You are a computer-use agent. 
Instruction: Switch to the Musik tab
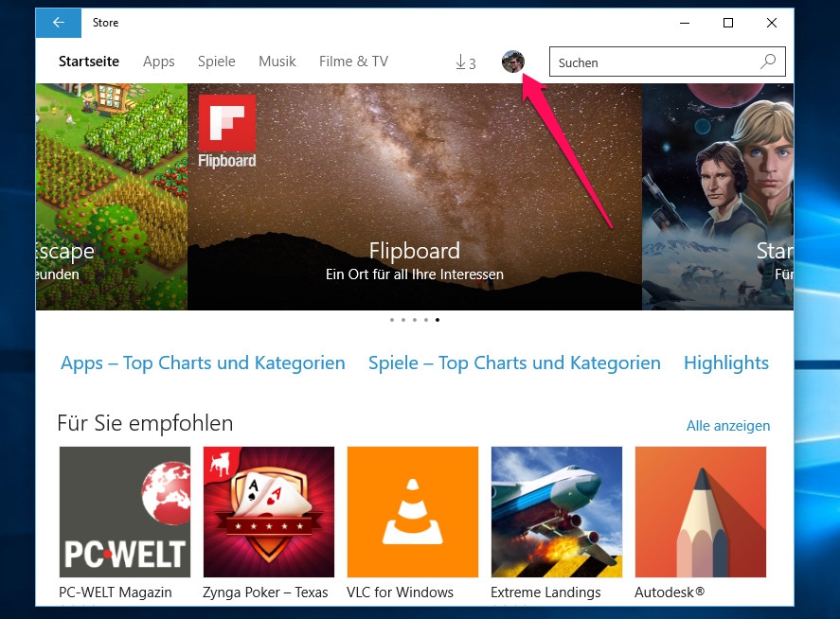(277, 62)
